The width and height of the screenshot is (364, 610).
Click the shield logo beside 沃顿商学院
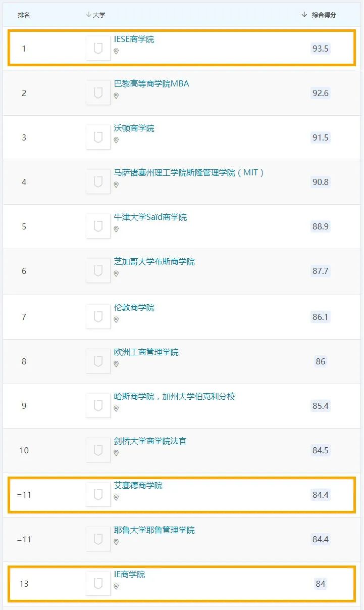click(x=98, y=137)
